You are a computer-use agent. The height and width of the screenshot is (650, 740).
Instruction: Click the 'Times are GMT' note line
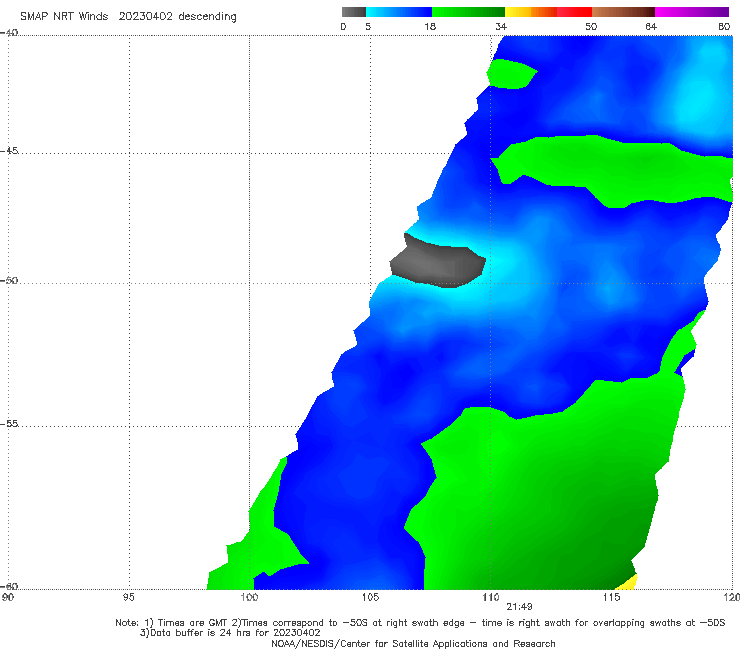[420, 623]
